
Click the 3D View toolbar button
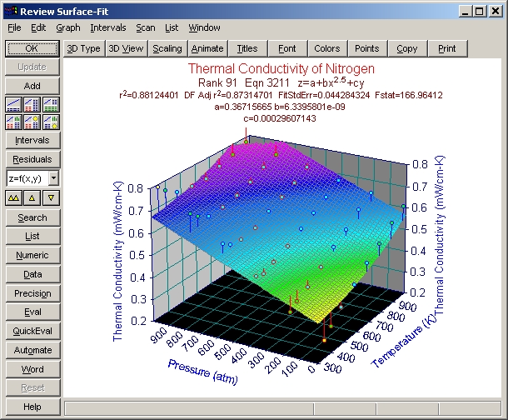(x=126, y=48)
